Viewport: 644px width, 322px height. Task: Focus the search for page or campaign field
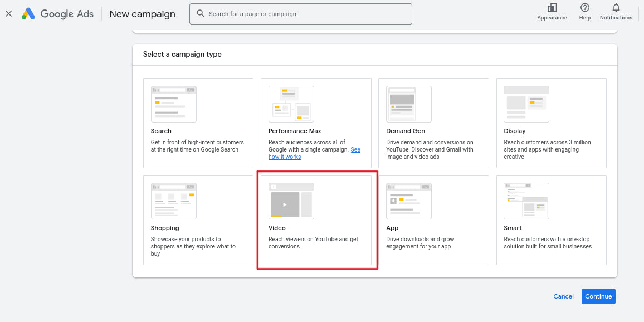pos(301,14)
